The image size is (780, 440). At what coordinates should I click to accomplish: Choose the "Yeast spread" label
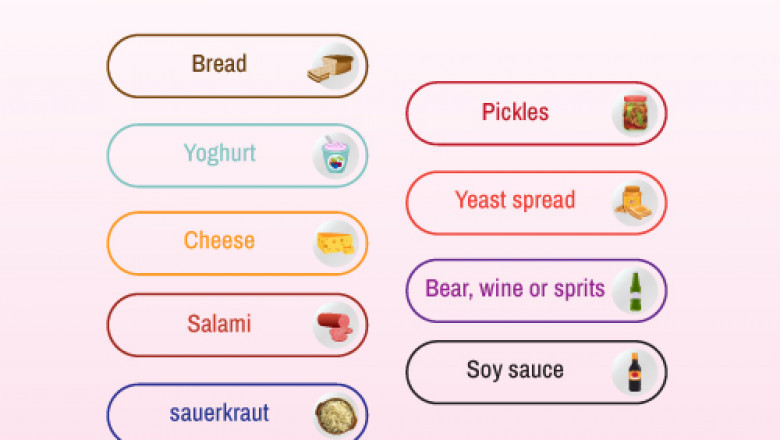(x=515, y=200)
